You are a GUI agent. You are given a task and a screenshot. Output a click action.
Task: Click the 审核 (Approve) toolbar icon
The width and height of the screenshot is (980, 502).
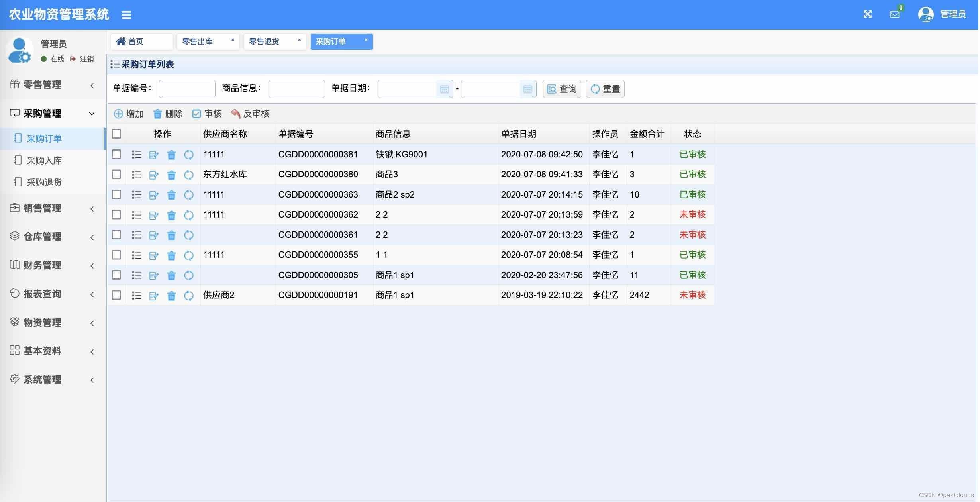197,114
